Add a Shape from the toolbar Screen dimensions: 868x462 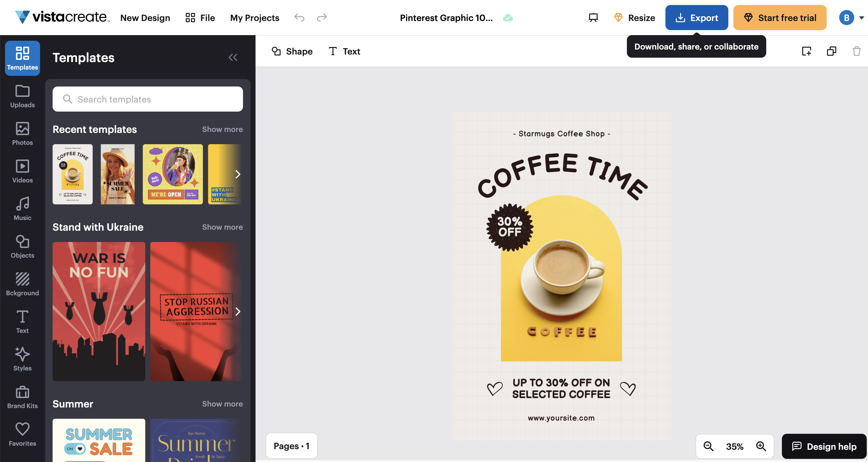(x=292, y=51)
